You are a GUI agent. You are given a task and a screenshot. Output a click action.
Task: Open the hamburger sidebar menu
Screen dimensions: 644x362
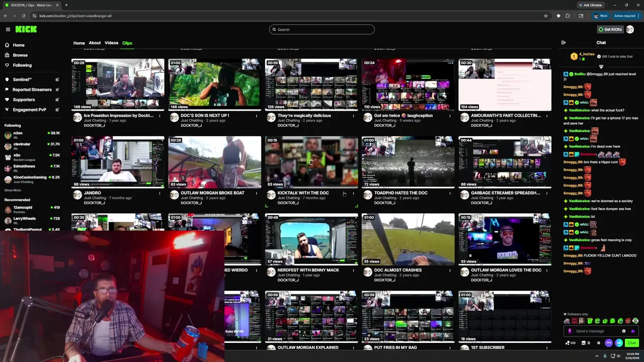click(x=8, y=29)
